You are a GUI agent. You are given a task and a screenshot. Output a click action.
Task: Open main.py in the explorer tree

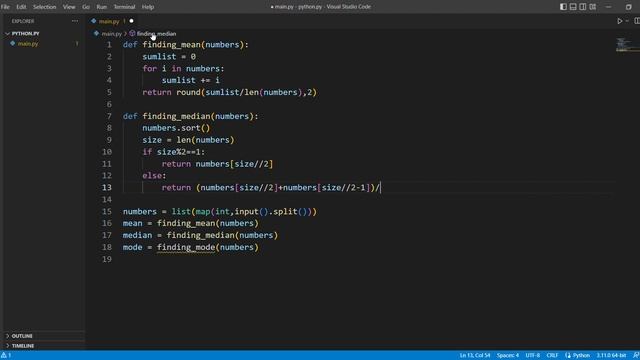click(x=28, y=43)
